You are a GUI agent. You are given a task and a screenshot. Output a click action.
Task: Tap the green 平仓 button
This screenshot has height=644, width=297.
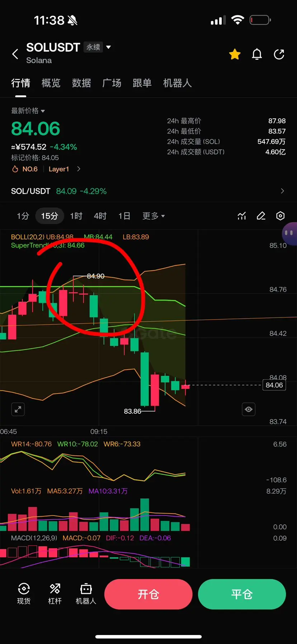coord(242,594)
